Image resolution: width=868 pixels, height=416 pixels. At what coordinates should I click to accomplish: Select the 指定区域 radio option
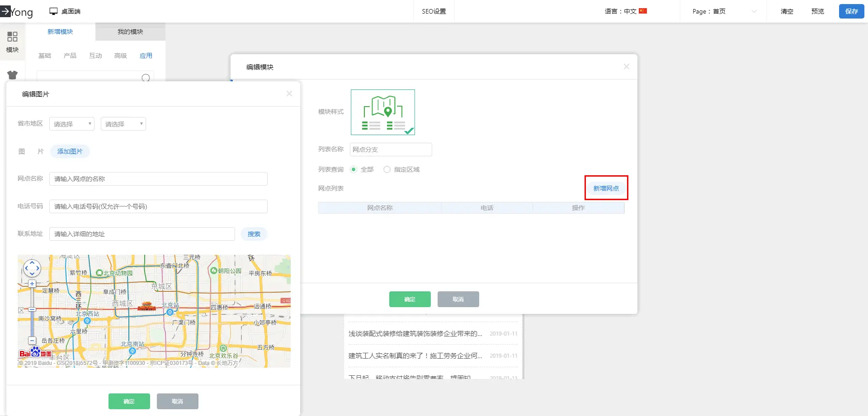pyautogui.click(x=387, y=169)
